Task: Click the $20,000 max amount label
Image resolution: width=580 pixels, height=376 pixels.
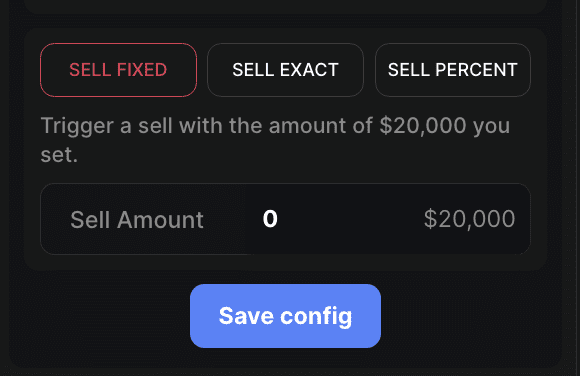Action: [x=469, y=219]
